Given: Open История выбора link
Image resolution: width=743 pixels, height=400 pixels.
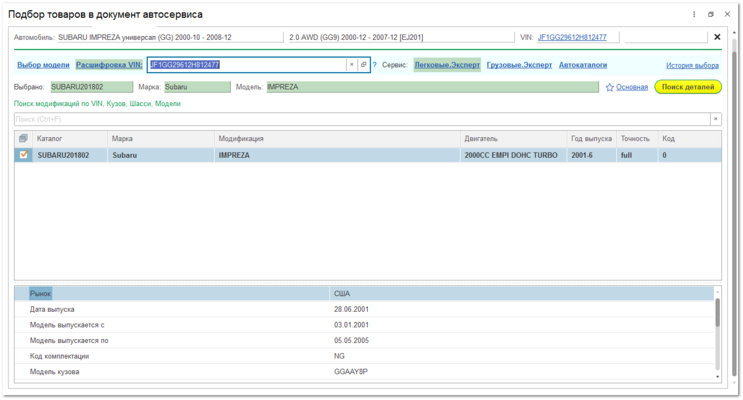Looking at the screenshot, I should click(692, 65).
